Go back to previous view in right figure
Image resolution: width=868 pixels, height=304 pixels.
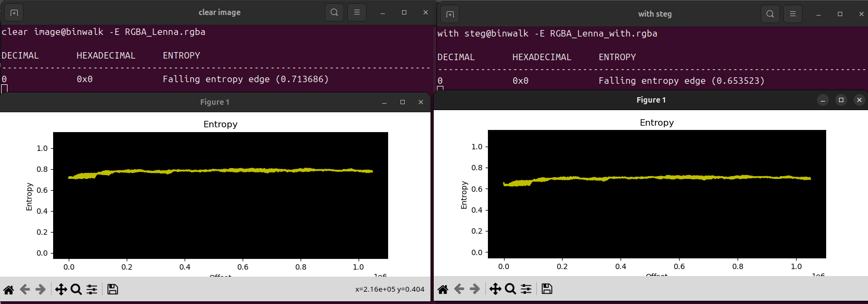[459, 289]
